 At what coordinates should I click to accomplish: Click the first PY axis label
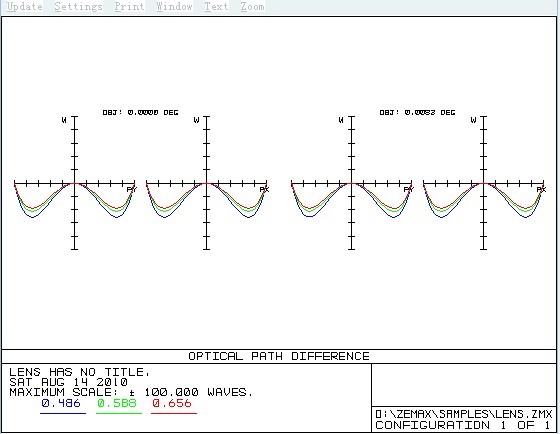(x=131, y=189)
